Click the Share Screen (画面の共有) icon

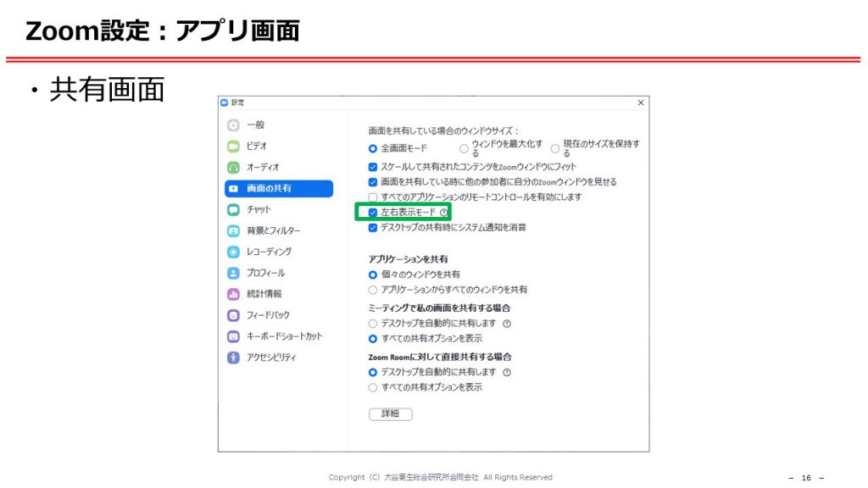(234, 189)
